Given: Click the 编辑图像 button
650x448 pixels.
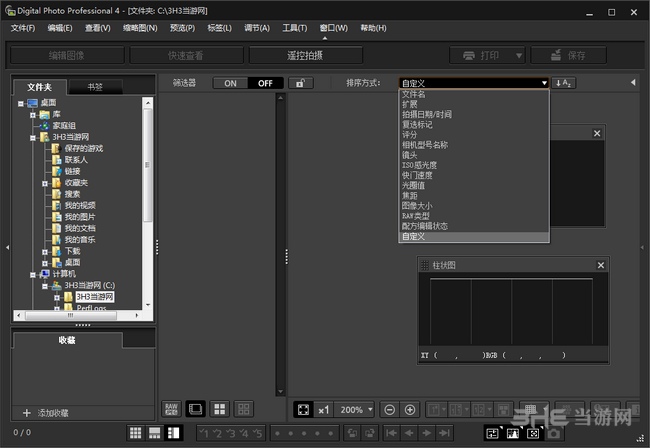Looking at the screenshot, I should (67, 55).
